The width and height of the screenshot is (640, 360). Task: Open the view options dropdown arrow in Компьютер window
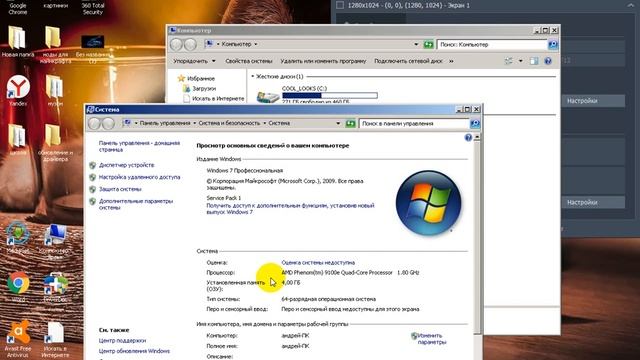point(520,61)
